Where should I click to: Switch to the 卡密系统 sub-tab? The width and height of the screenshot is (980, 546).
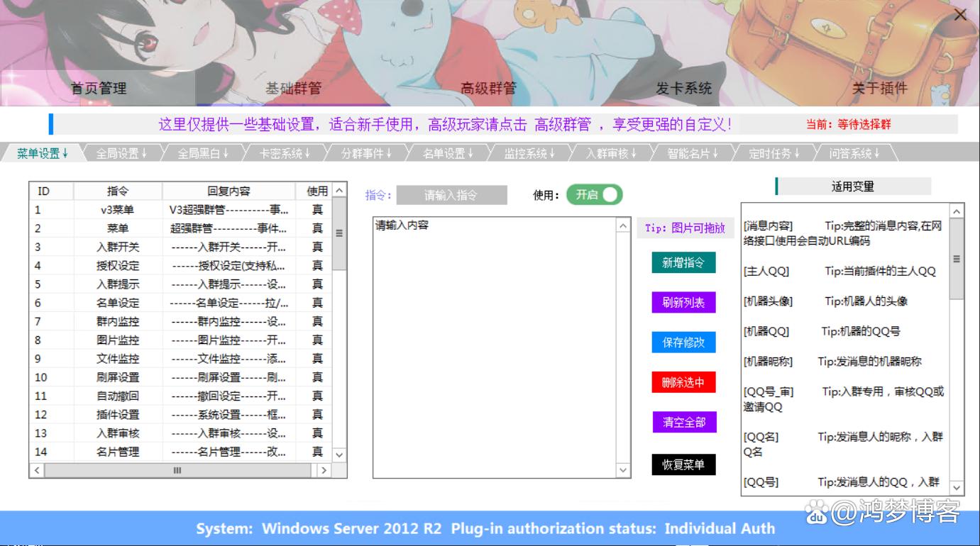285,153
